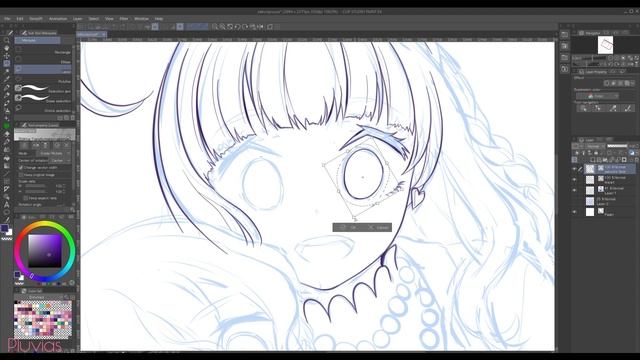
Task: Select the Pen tool in toolbar
Action: click(x=7, y=87)
